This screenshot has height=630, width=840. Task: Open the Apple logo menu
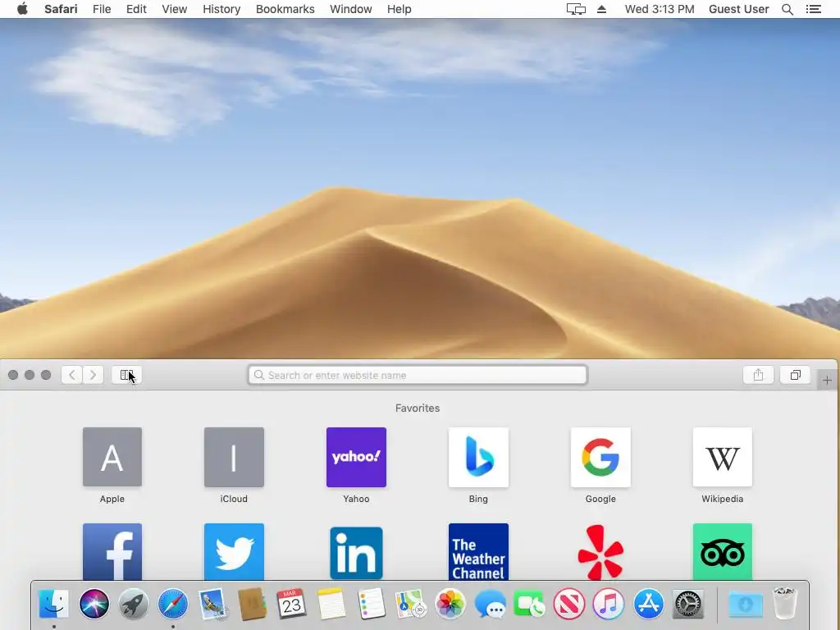22,9
